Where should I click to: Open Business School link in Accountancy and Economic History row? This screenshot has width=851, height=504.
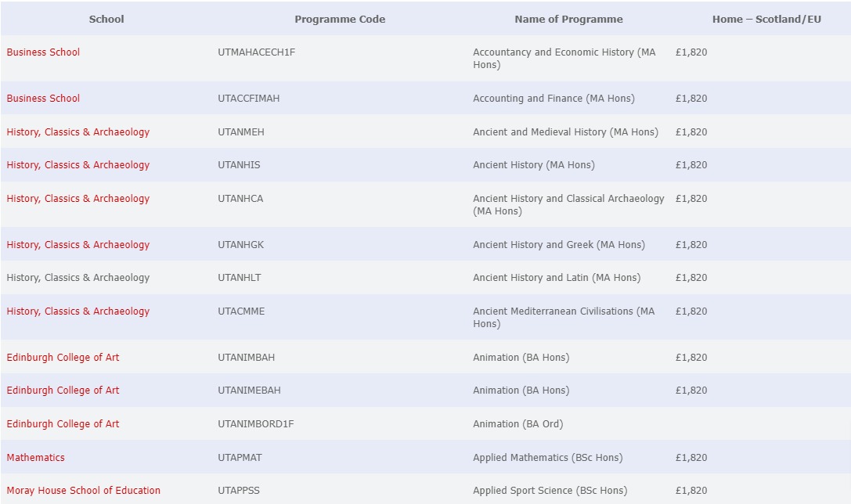click(x=43, y=52)
